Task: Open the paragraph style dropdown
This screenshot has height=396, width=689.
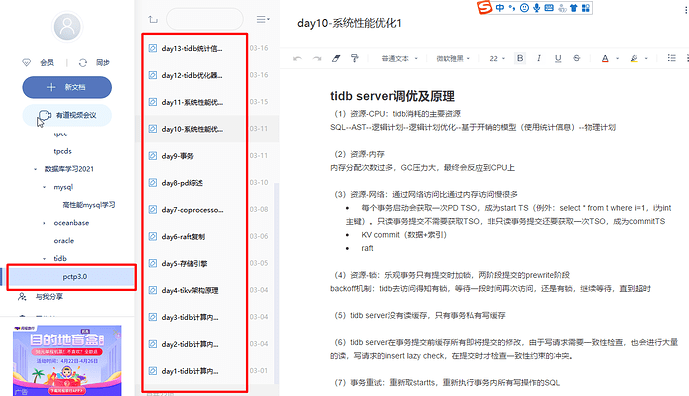Action: (x=399, y=58)
